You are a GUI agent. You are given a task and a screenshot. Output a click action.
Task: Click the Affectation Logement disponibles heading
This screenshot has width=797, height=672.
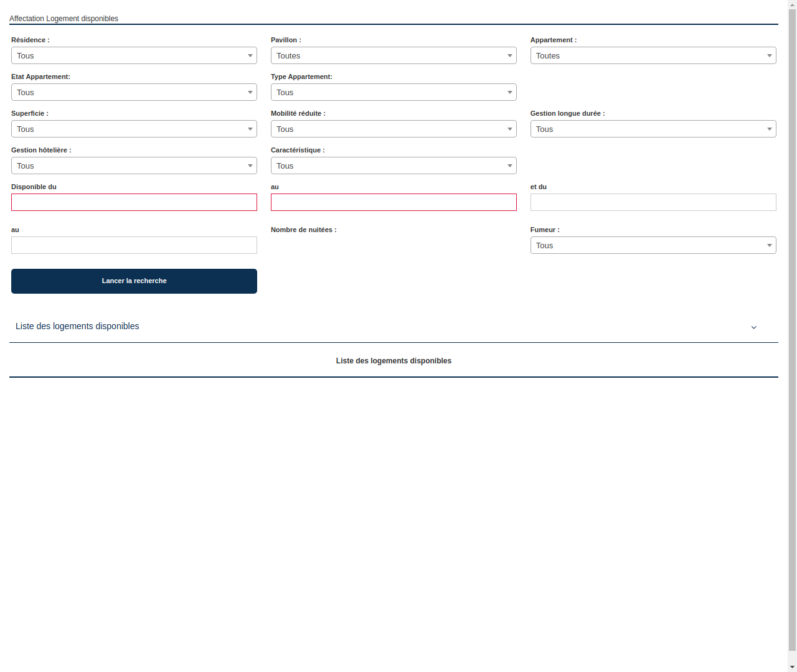[64, 18]
